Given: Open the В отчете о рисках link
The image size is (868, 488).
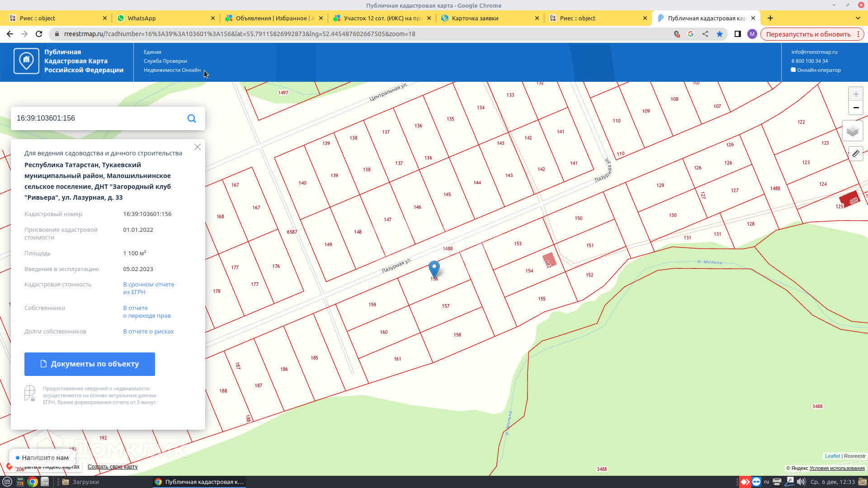Looking at the screenshot, I should click(148, 331).
